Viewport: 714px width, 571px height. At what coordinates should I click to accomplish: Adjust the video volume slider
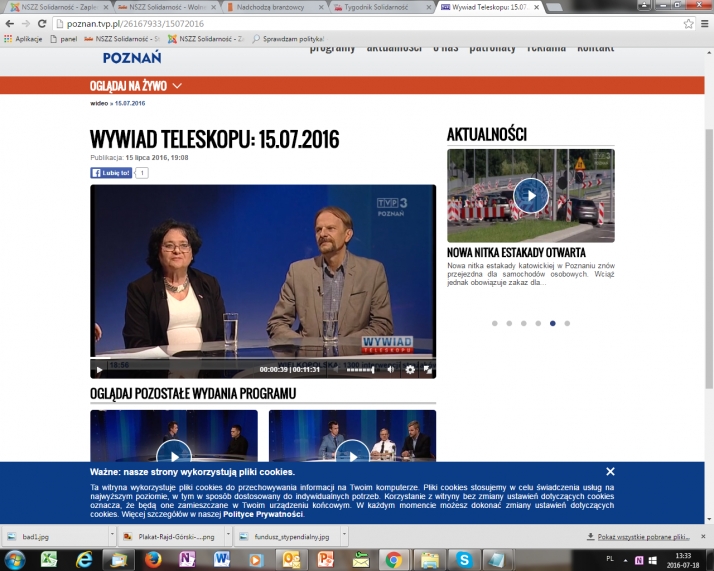tap(360, 369)
